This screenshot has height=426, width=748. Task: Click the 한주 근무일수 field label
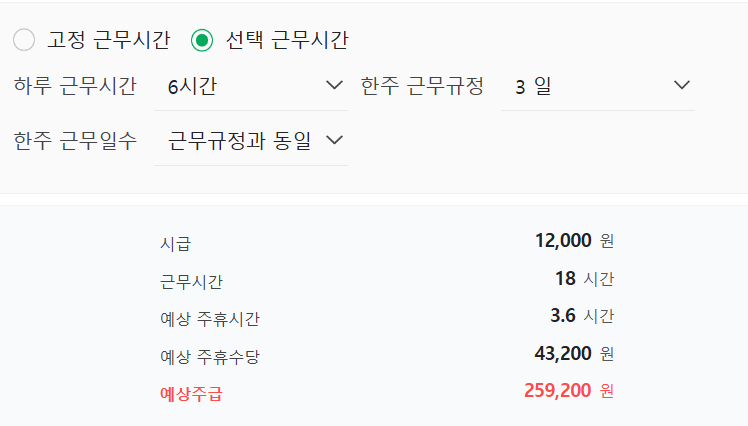(x=75, y=141)
